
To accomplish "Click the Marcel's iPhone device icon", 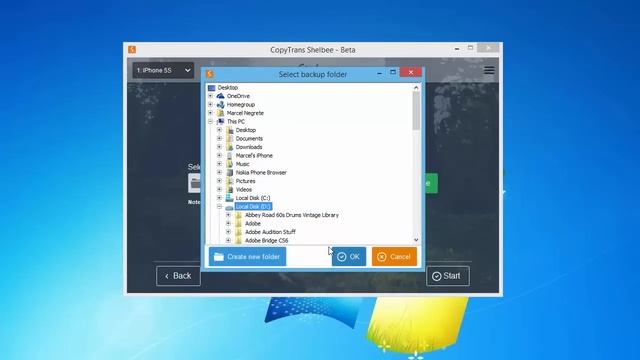I will click(229, 156).
